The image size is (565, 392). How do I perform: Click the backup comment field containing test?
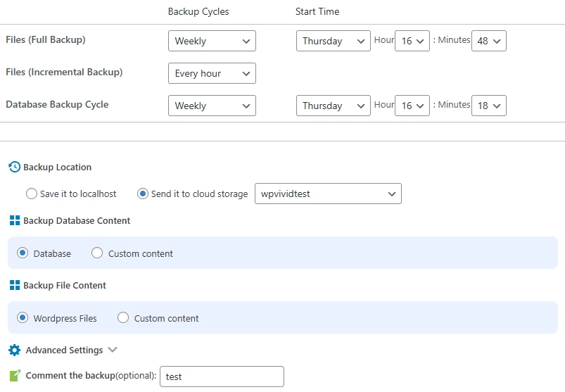222,377
